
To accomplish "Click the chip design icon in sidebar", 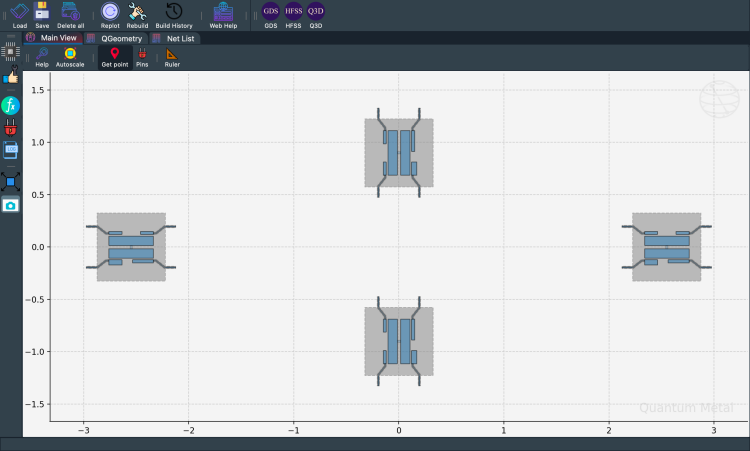I will [11, 52].
